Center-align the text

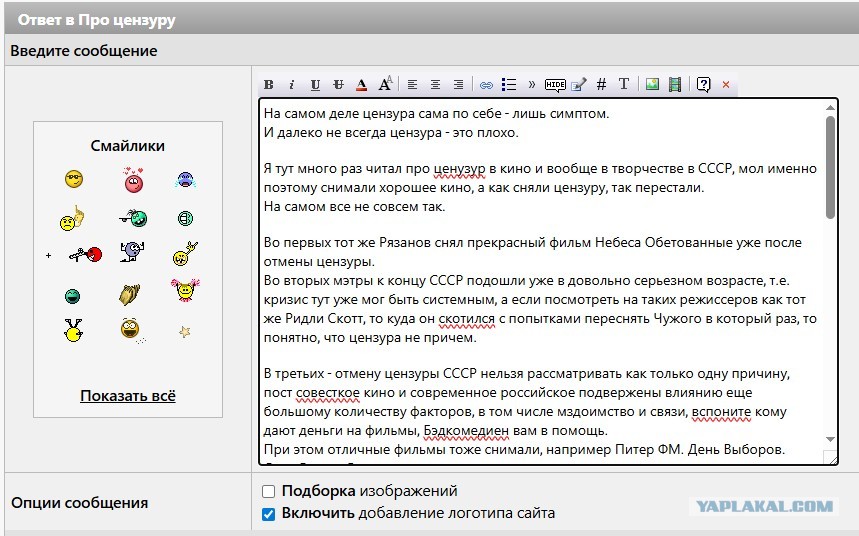click(435, 84)
